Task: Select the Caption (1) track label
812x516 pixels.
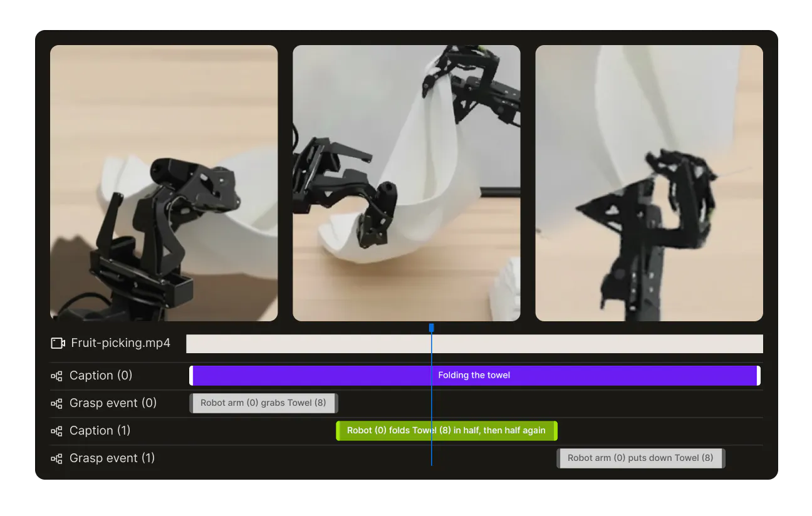Action: point(100,430)
